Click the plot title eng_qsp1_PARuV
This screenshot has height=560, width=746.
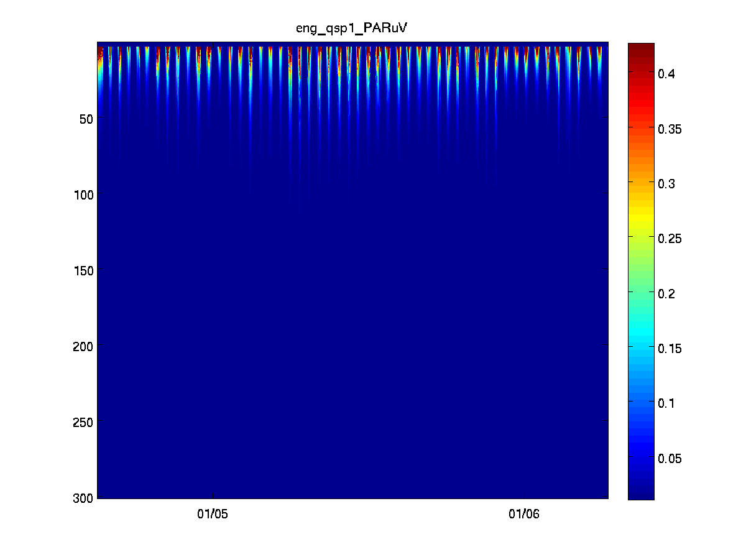pyautogui.click(x=351, y=29)
